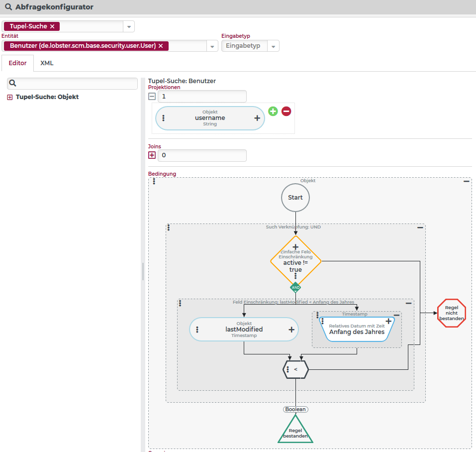Open the Entität dropdown arrow

(x=212, y=46)
